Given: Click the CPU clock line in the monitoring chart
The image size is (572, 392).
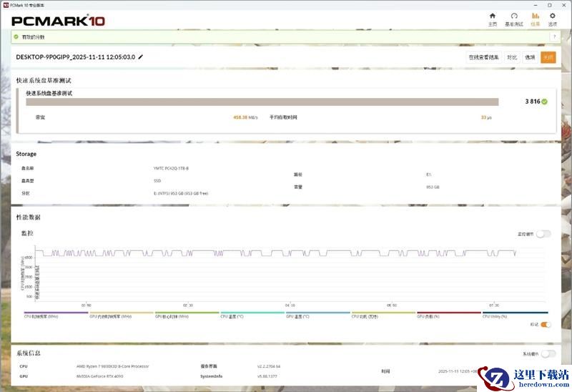Looking at the screenshot, I should click(275, 253).
